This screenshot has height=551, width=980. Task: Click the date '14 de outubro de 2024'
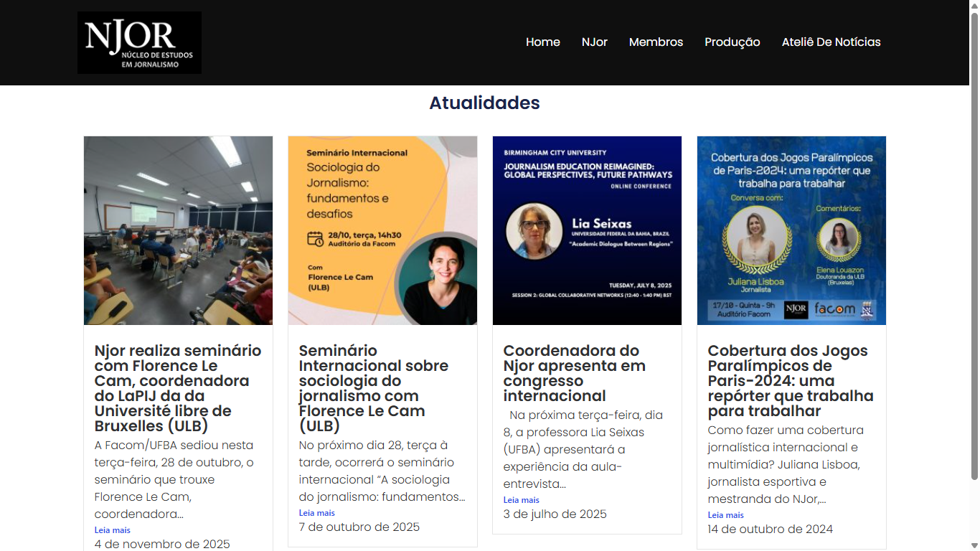pos(771,529)
